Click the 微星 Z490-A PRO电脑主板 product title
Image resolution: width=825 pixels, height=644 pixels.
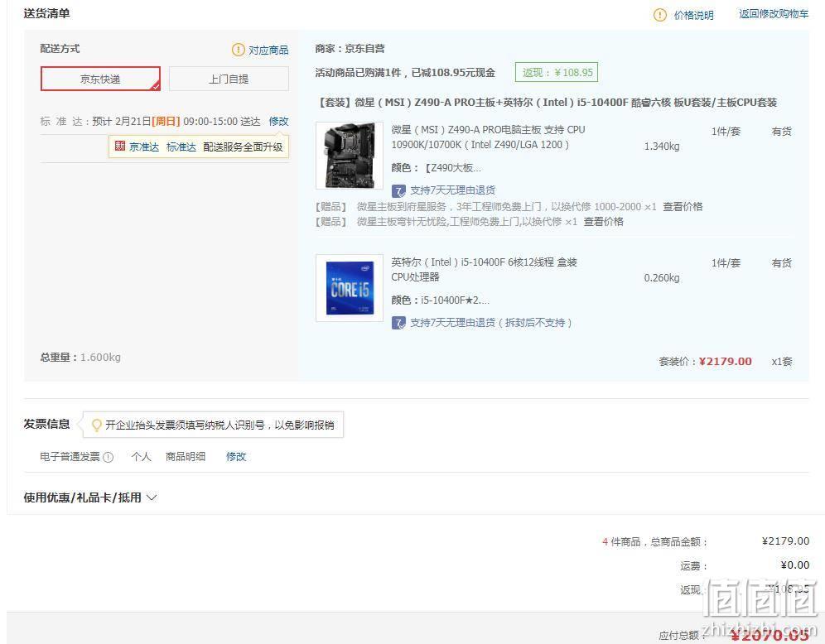(488, 137)
